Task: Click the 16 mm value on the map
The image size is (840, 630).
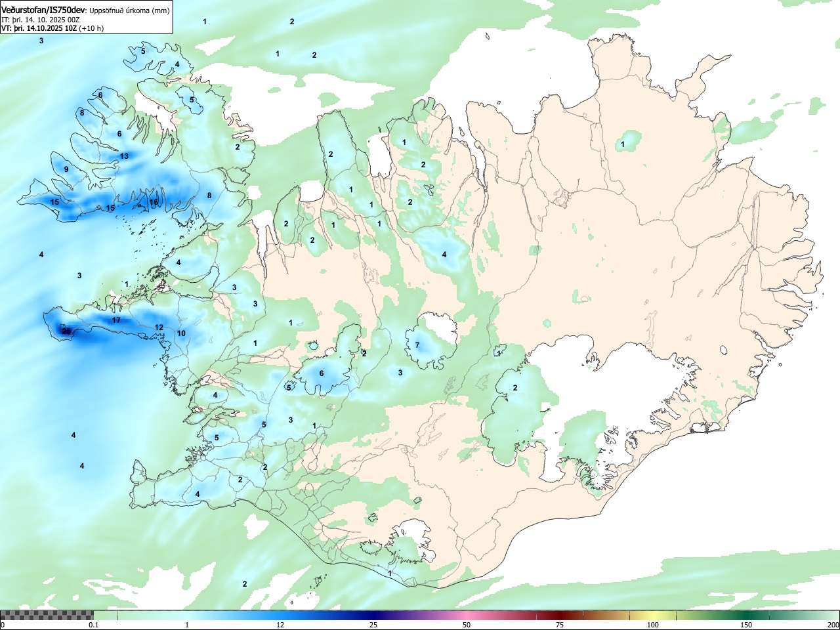Action: 154,202
